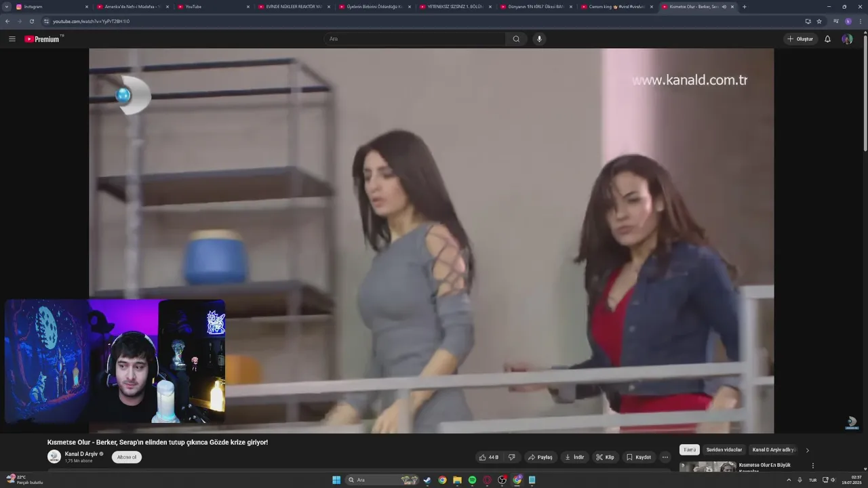
Task: Subscribe with the Abone ol button
Action: coord(127,457)
